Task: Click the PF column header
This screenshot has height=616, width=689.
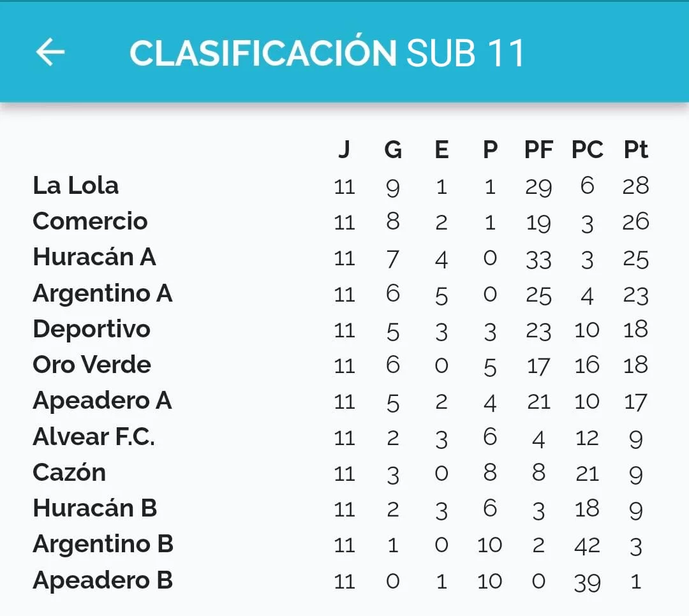Action: 538,150
